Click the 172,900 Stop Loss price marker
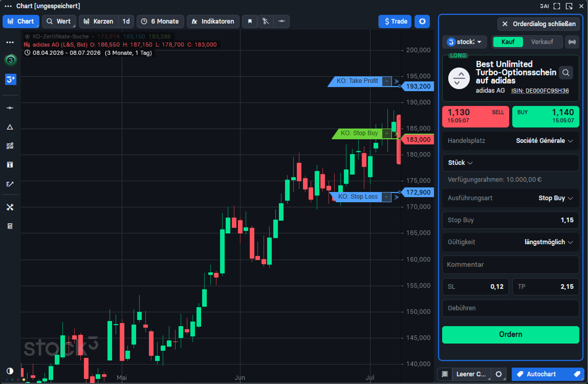Viewport: 588px width, 384px height. 418,193
